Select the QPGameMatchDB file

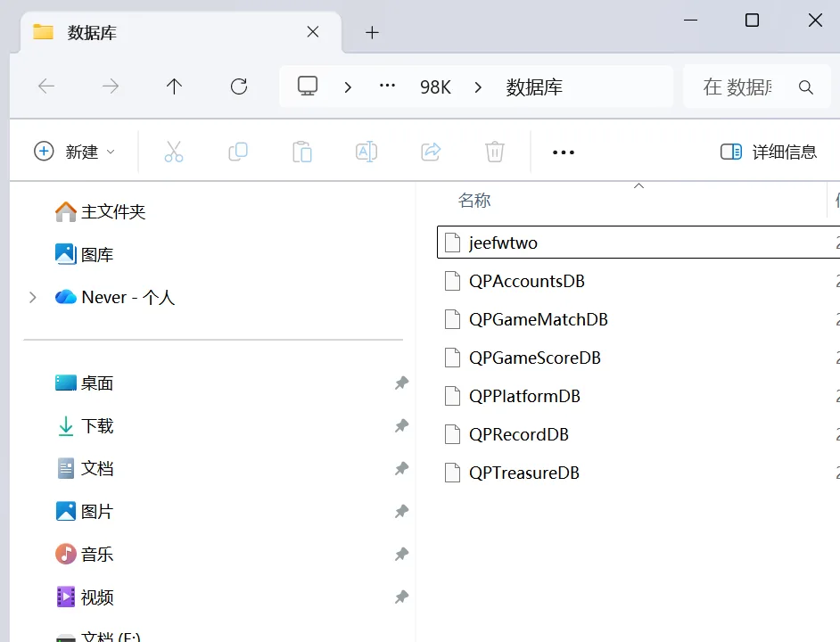(x=638, y=319)
